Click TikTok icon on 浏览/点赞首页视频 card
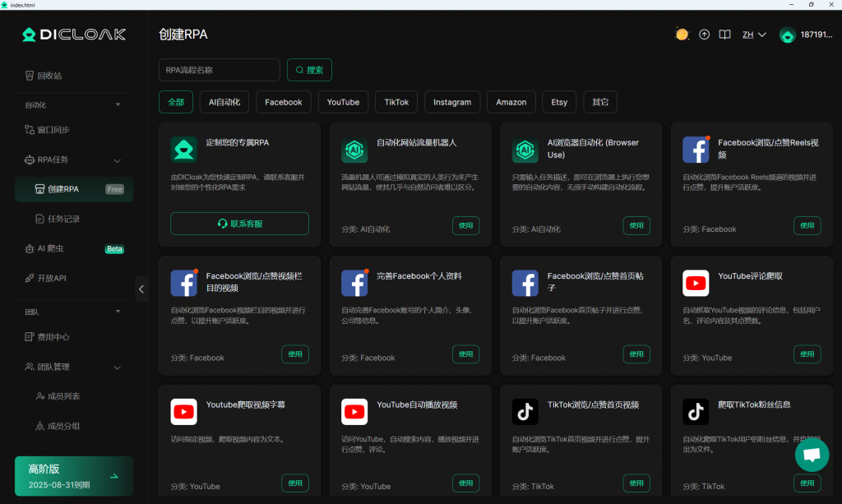 tap(525, 412)
